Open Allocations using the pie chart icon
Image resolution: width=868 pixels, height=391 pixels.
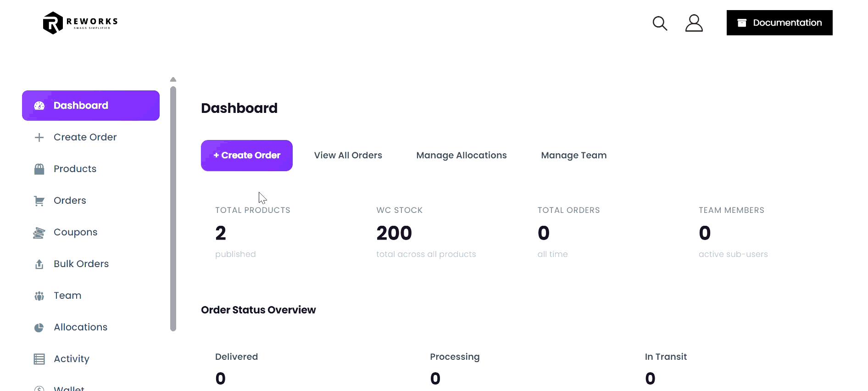click(x=39, y=327)
